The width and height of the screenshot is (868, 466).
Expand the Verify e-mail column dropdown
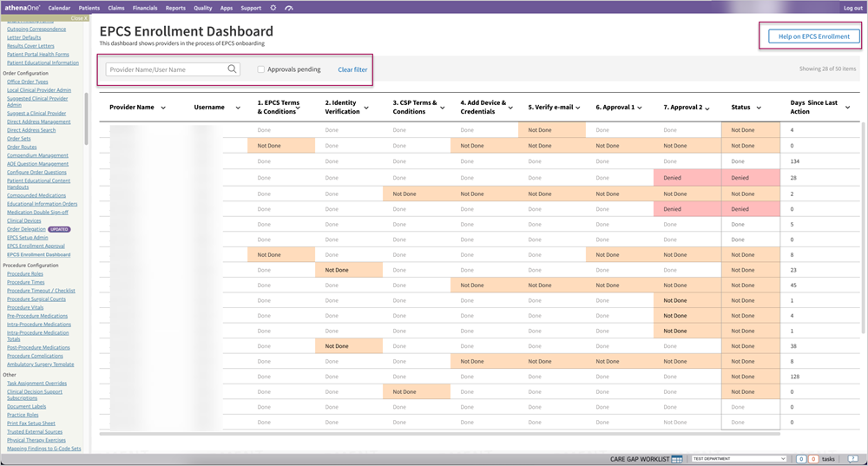(x=578, y=108)
